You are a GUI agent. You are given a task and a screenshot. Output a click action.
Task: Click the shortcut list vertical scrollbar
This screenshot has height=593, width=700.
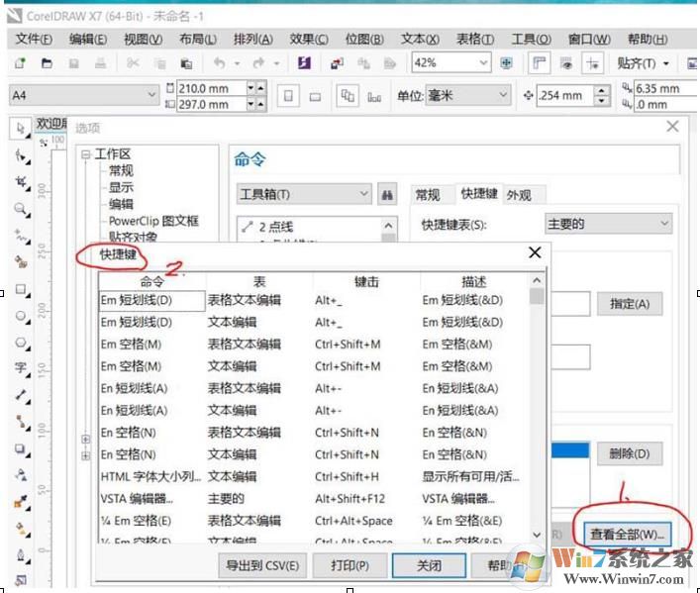click(x=537, y=408)
